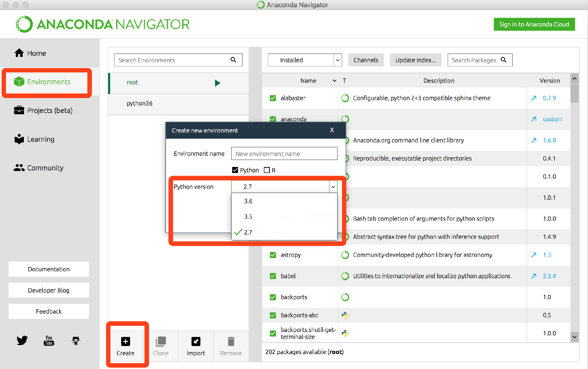
Task: Click the Create environment plus icon
Action: 125,341
